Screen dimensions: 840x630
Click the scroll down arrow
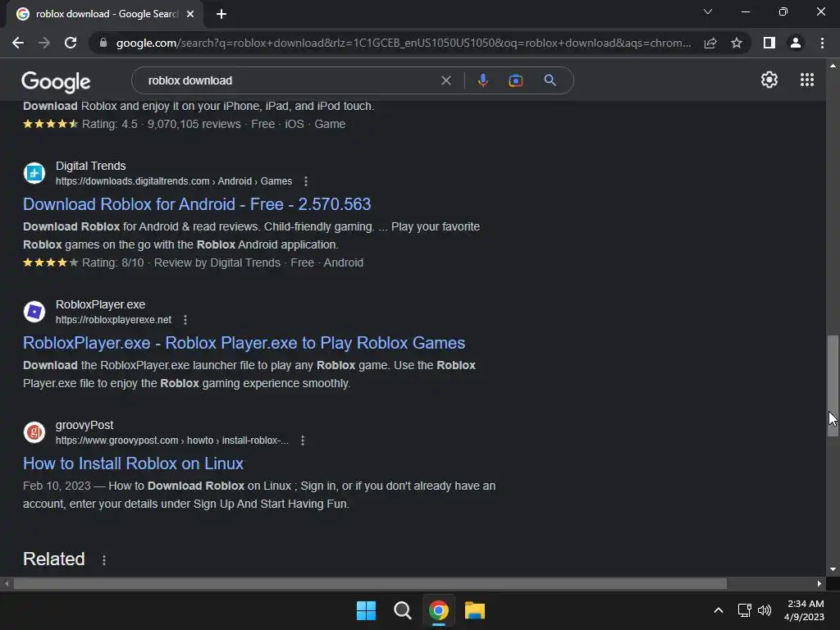(x=833, y=569)
